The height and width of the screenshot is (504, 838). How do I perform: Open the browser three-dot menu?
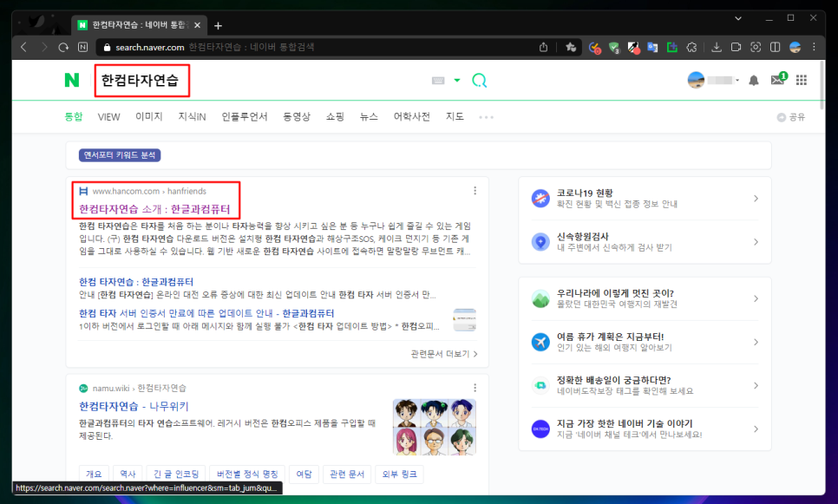pos(814,47)
